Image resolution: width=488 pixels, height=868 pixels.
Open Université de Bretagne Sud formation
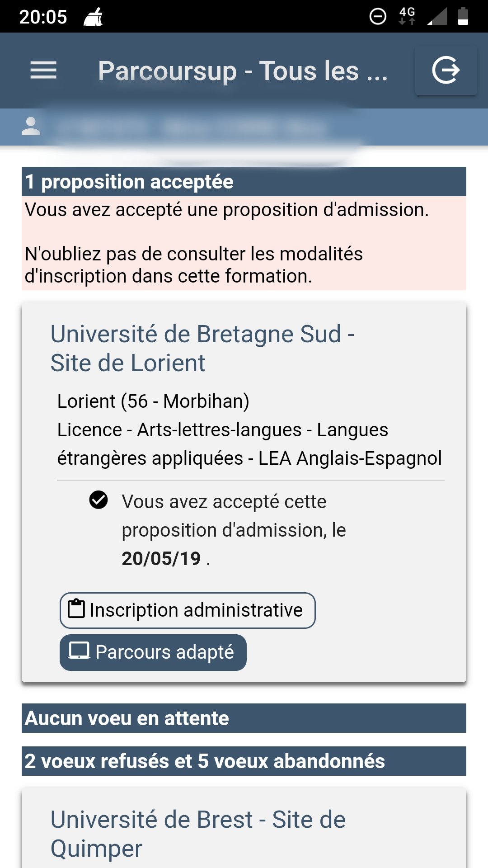coord(202,348)
